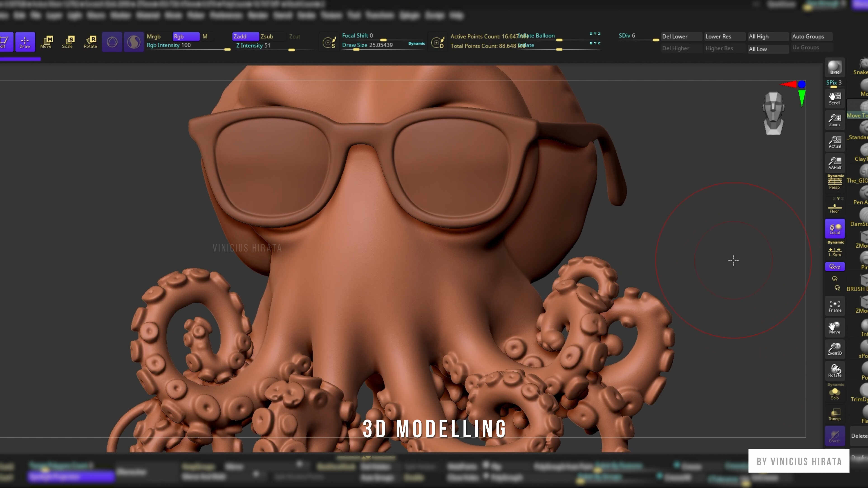The height and width of the screenshot is (488, 868).
Task: Select Mrgb paint mode
Action: pos(154,36)
